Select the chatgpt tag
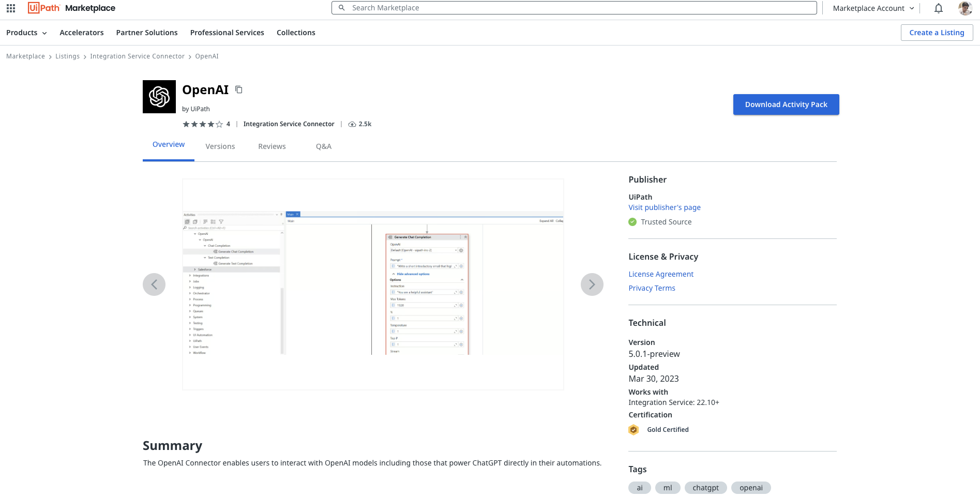 click(x=706, y=488)
